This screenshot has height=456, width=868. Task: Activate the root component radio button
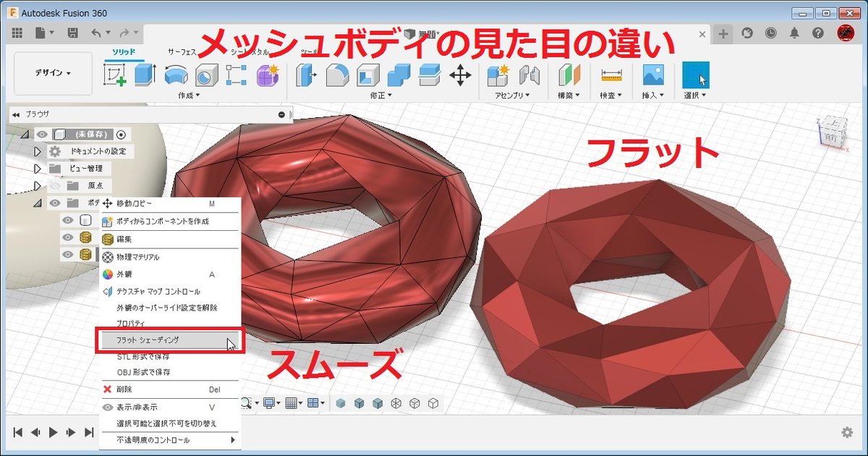click(121, 135)
